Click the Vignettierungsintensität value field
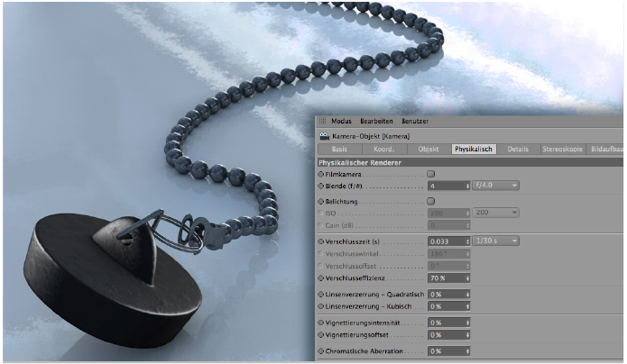The width and height of the screenshot is (627, 364). [x=447, y=323]
